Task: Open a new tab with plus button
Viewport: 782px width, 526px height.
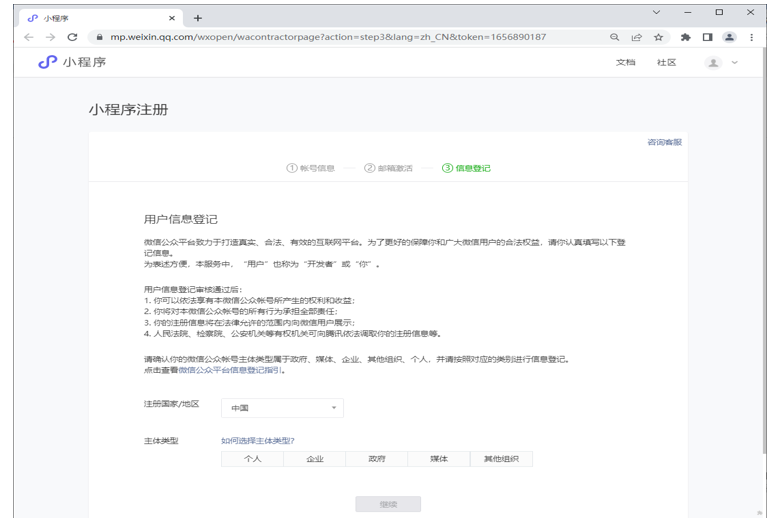Action: click(x=197, y=18)
